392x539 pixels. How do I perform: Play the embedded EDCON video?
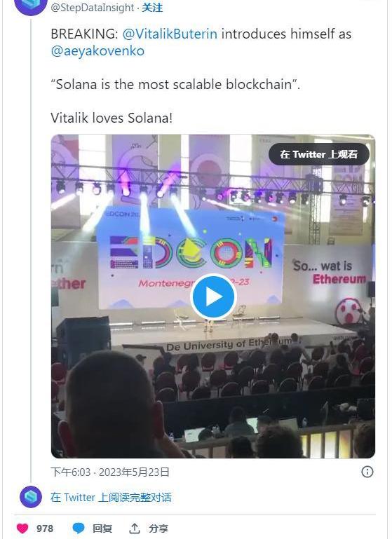[213, 296]
